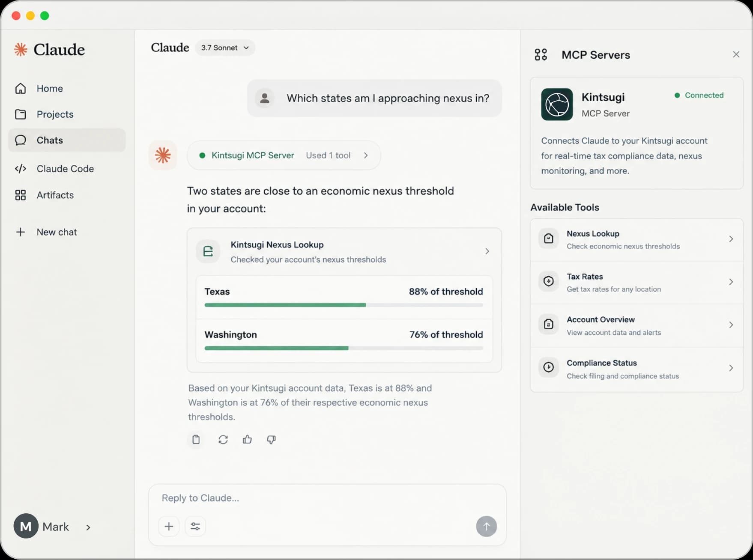The height and width of the screenshot is (560, 753).
Task: Copy the response with clipboard icon
Action: [196, 440]
